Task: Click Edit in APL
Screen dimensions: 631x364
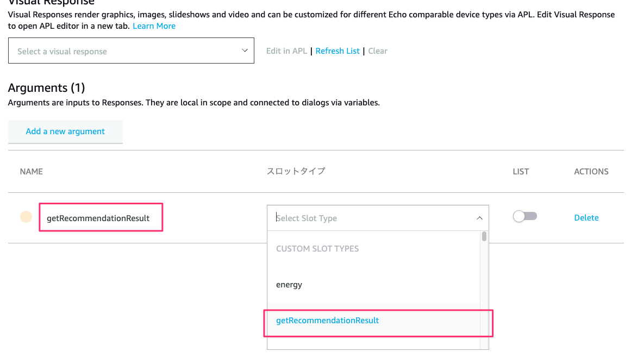Action: [x=286, y=51]
